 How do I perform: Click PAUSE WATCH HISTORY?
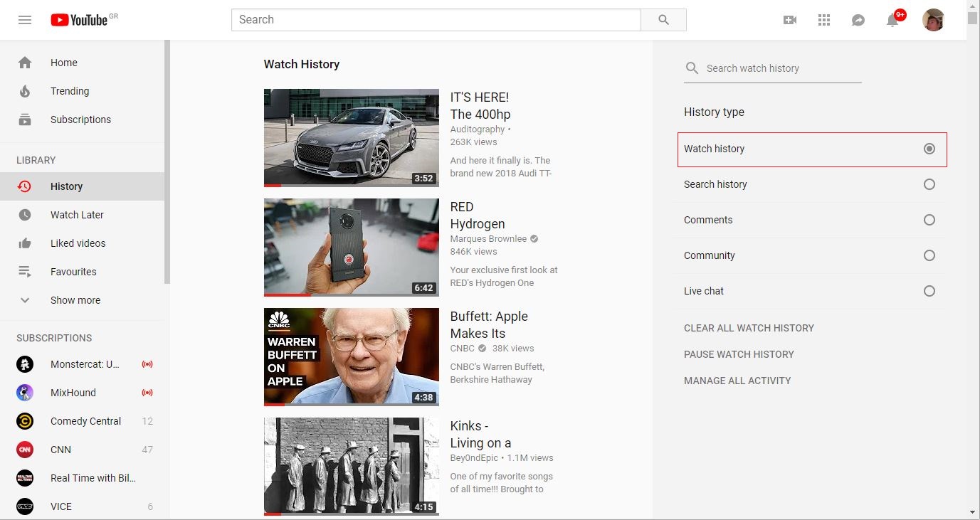click(x=739, y=354)
